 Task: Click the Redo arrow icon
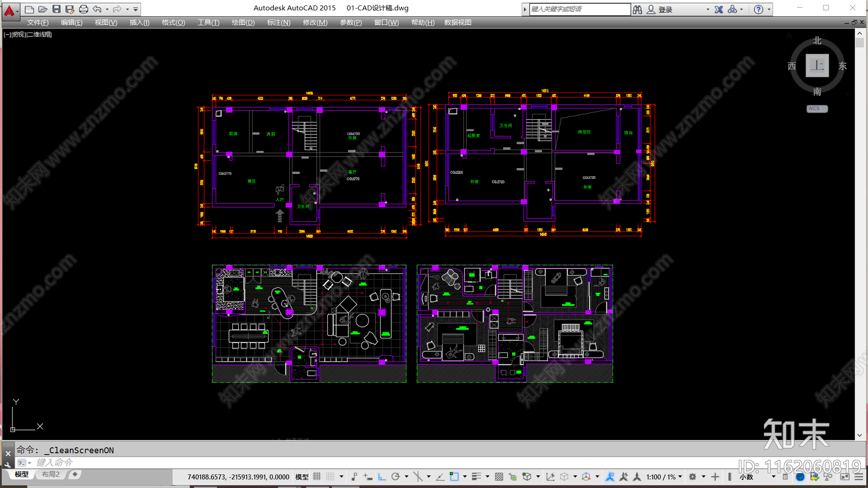117,9
